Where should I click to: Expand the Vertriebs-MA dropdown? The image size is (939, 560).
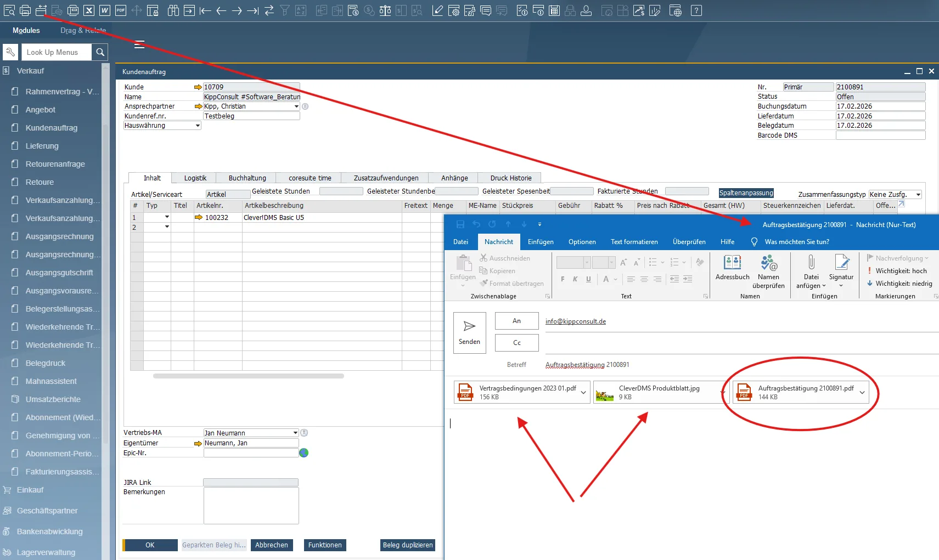pos(295,433)
